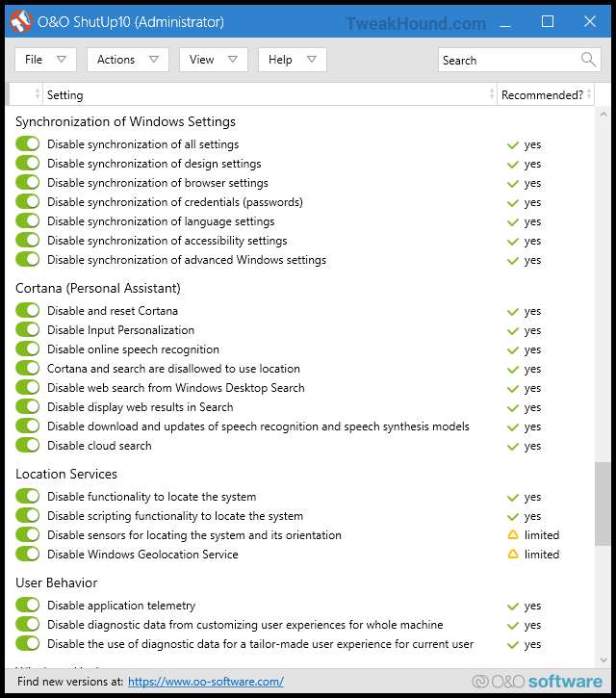616x698 pixels.
Task: Toggle Disable and reset Cortana
Action: pyautogui.click(x=28, y=310)
